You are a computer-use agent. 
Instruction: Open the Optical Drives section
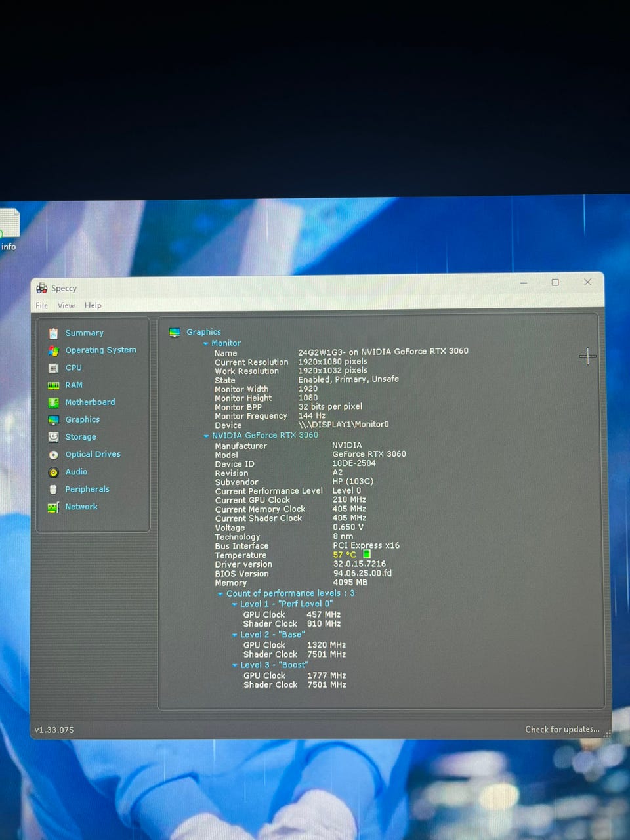tap(93, 454)
